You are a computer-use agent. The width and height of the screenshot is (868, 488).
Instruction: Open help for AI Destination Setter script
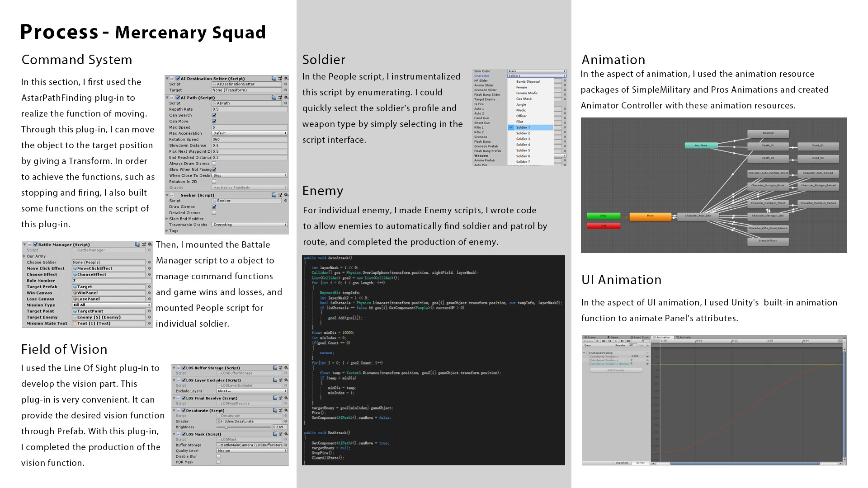(x=274, y=79)
